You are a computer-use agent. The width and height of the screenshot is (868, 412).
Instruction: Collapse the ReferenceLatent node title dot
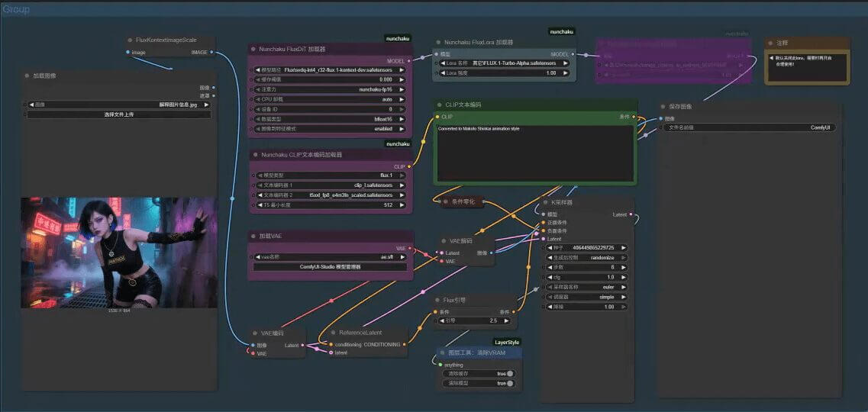[333, 333]
